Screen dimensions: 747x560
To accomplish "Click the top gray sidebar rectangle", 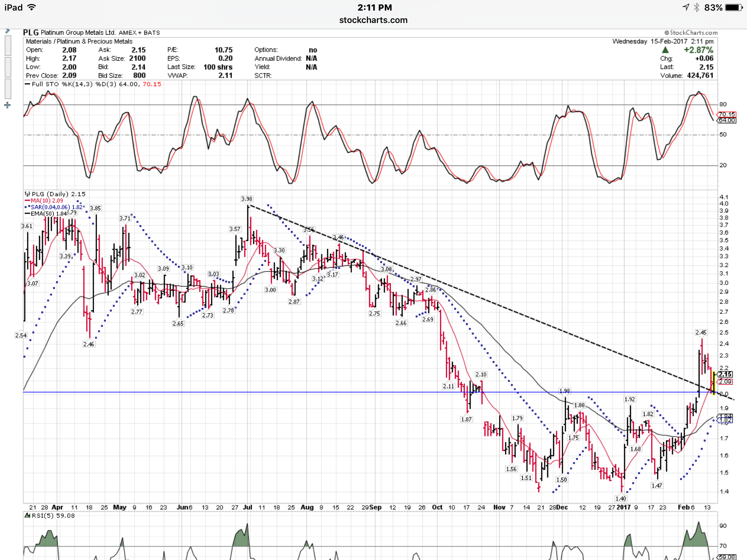I will pos(8,46).
